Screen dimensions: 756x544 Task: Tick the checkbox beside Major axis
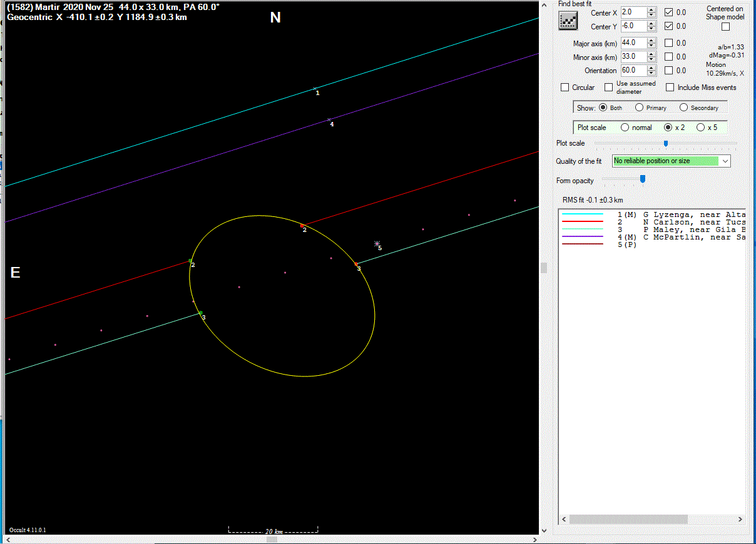tap(668, 43)
